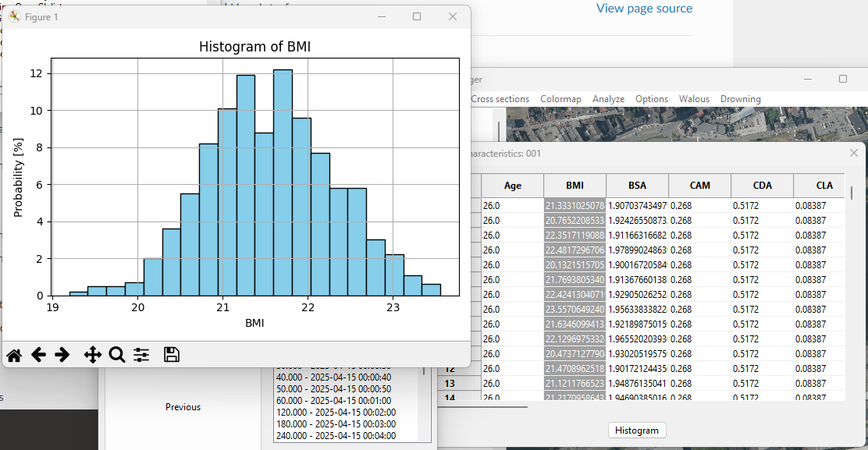The image size is (868, 450).
Task: Click the matplotlib Figure 1 window icon
Action: [x=14, y=16]
